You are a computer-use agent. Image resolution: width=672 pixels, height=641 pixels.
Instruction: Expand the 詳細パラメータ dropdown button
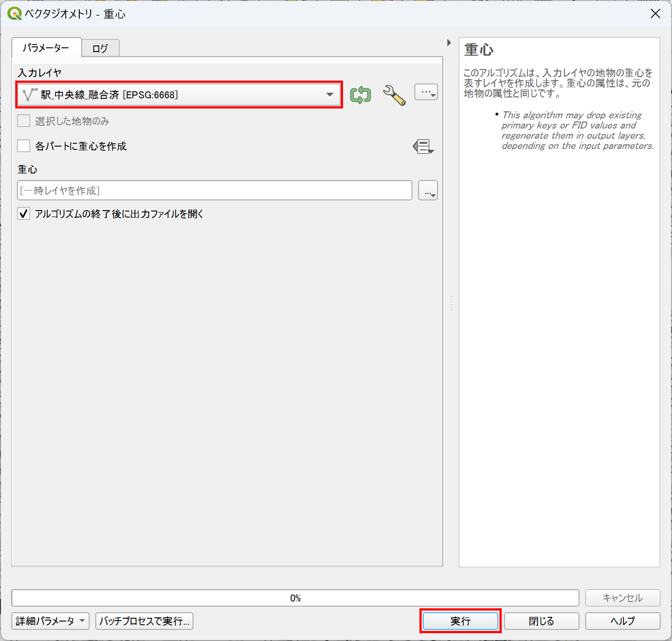click(50, 621)
